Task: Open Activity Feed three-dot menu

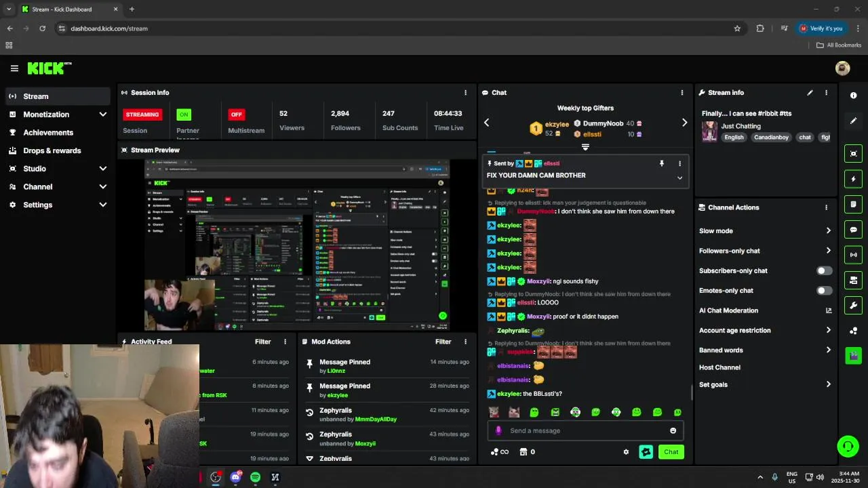Action: point(285,342)
